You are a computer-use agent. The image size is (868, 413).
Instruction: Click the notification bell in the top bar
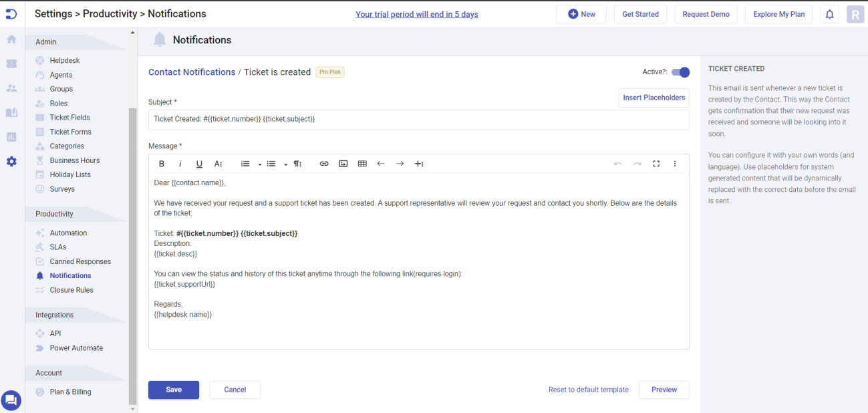(x=829, y=13)
